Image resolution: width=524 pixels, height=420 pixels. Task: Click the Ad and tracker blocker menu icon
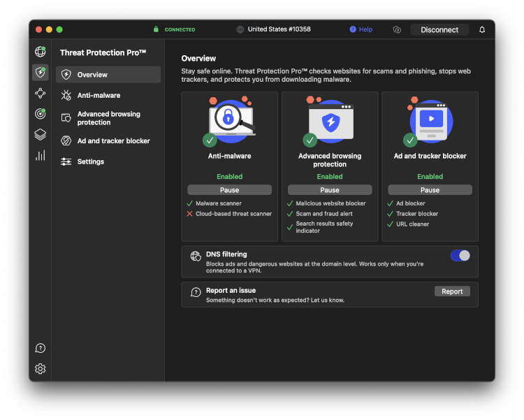66,140
